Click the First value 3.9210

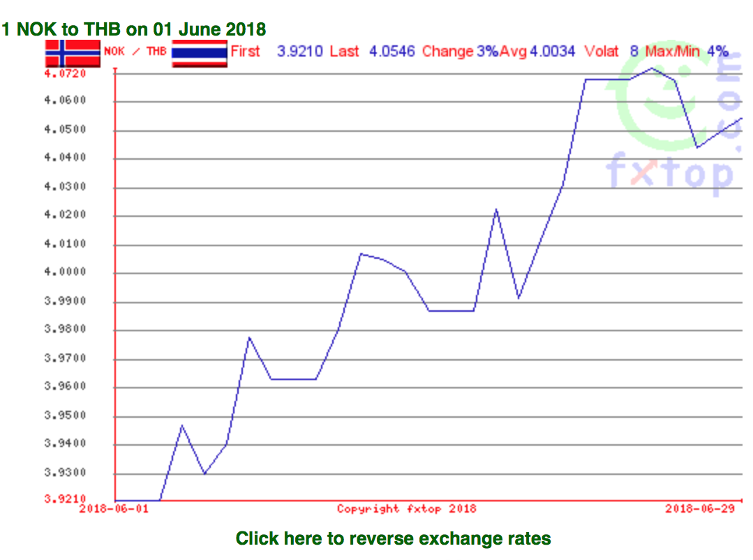[x=299, y=52]
